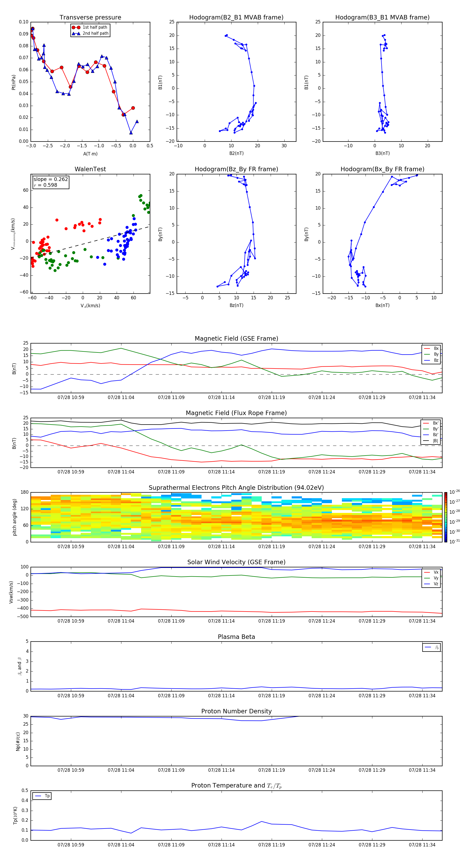Image resolution: width=473 pixels, height=868 pixels.
Task: Click the 'r = 0.598' annotation
Action: (x=45, y=185)
